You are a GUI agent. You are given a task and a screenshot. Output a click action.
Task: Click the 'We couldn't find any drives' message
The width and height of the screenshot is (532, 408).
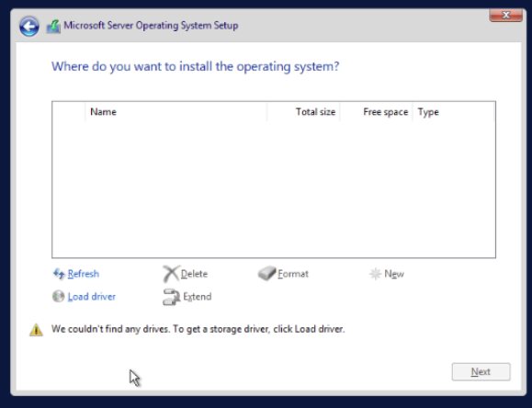coord(198,329)
